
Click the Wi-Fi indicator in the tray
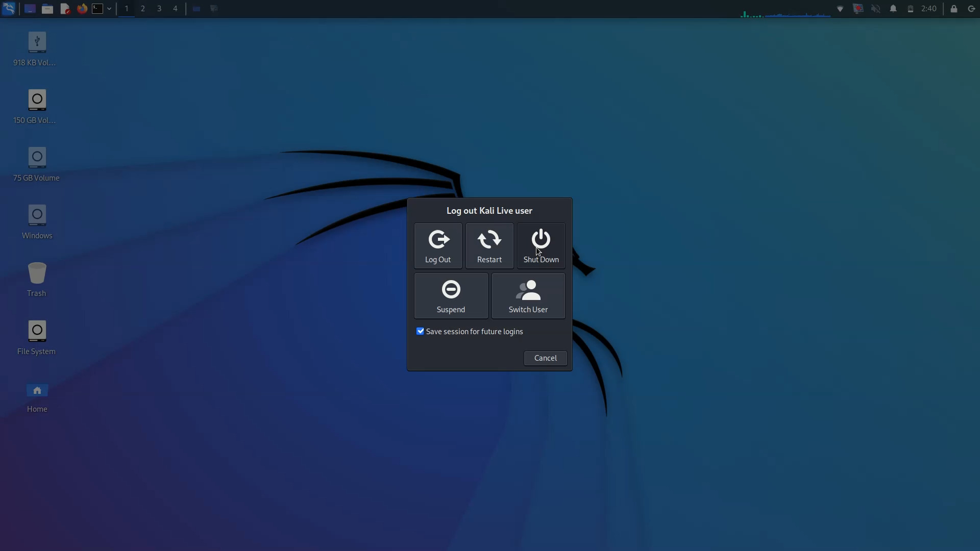[x=840, y=9]
